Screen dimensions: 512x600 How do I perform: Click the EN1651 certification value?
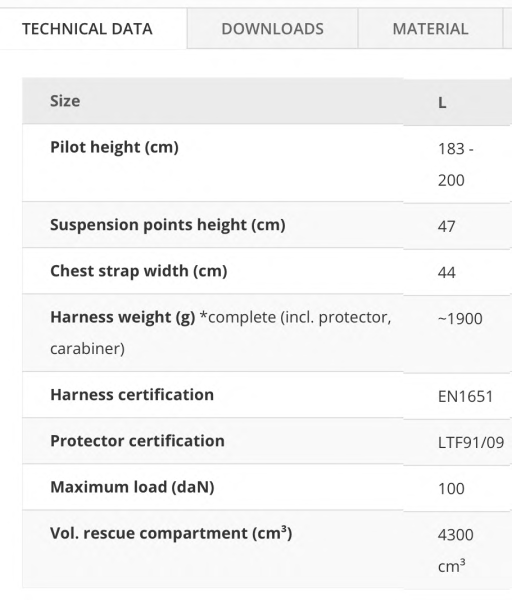pyautogui.click(x=465, y=397)
